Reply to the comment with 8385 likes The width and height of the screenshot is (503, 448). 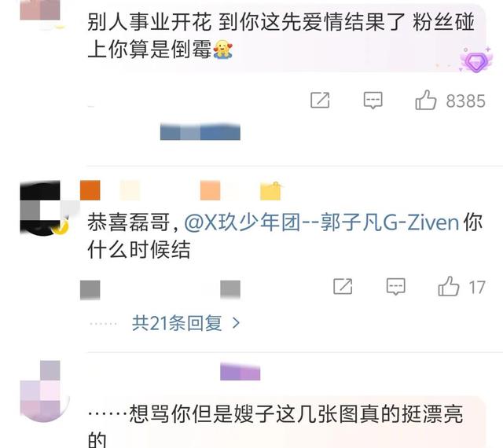(373, 100)
